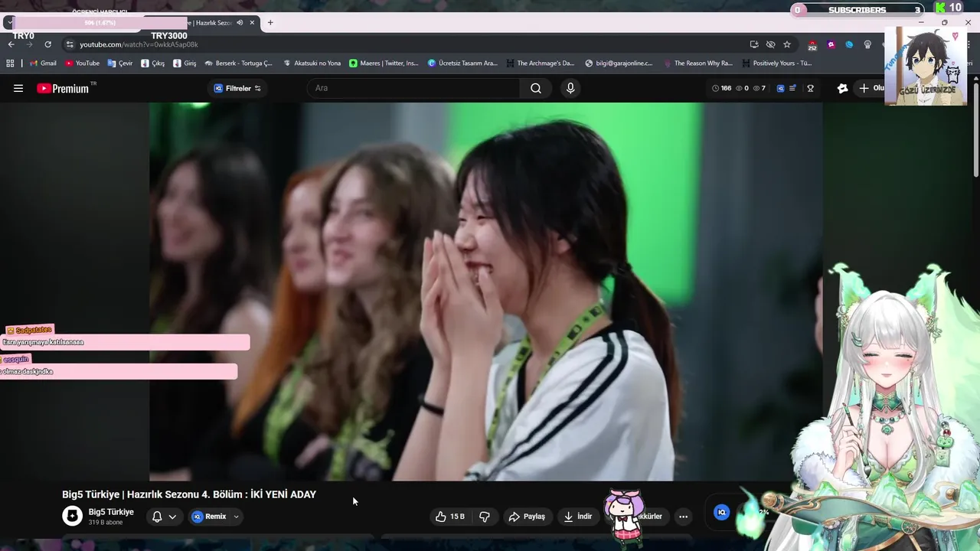Focus the Ara search box
This screenshot has height=551, width=980.
click(x=413, y=88)
